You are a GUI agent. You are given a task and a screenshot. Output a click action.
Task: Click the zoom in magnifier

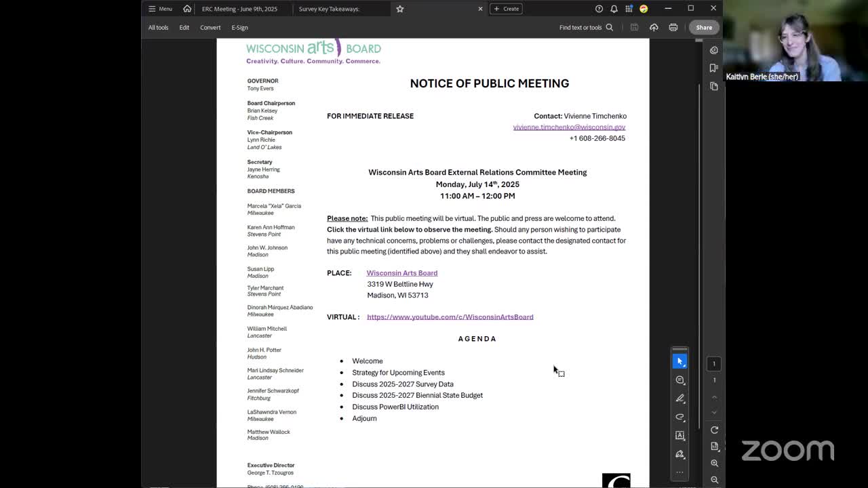714,463
